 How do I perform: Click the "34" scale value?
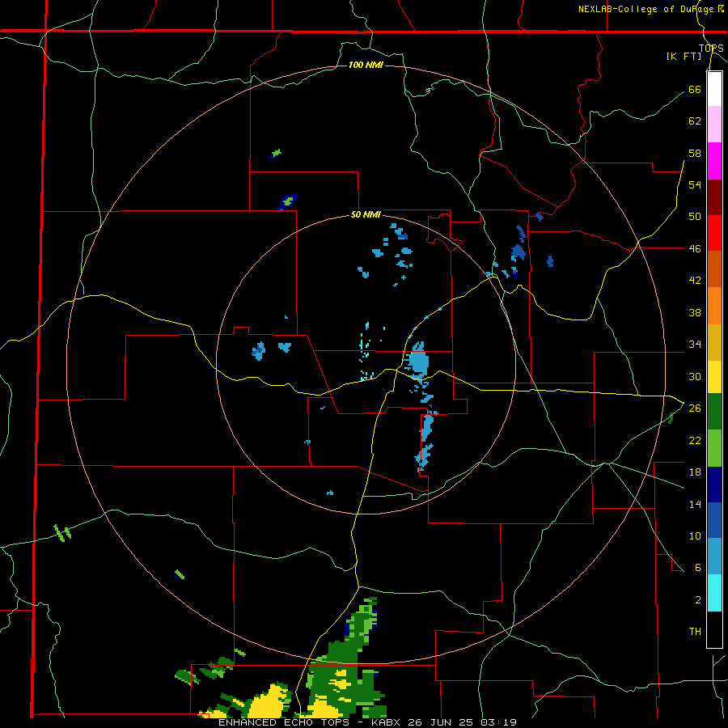tap(695, 345)
